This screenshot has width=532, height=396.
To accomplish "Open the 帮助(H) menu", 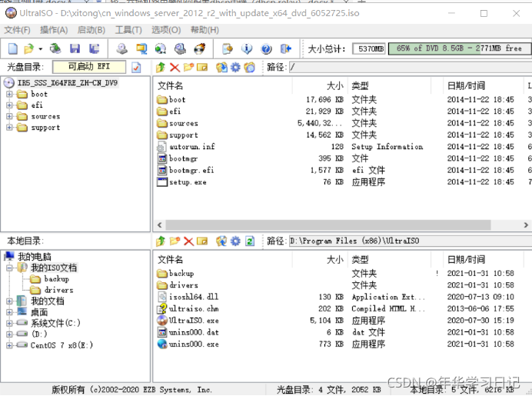I will coord(204,30).
